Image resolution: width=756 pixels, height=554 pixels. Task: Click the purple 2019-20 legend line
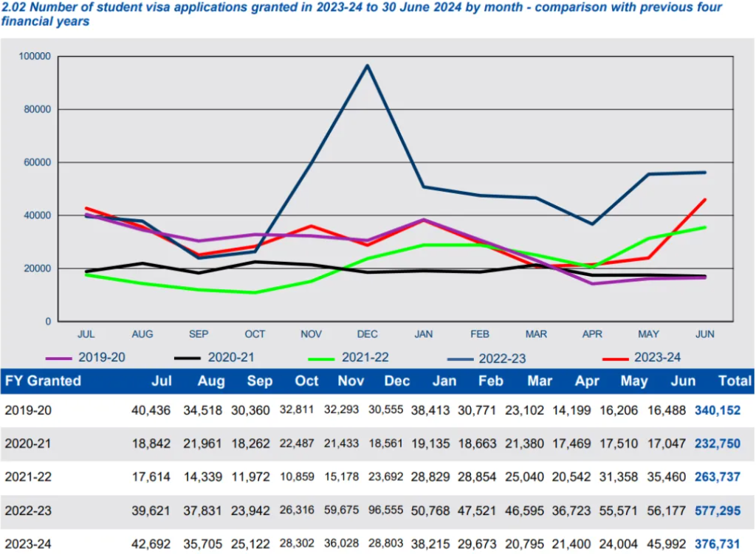pos(58,359)
